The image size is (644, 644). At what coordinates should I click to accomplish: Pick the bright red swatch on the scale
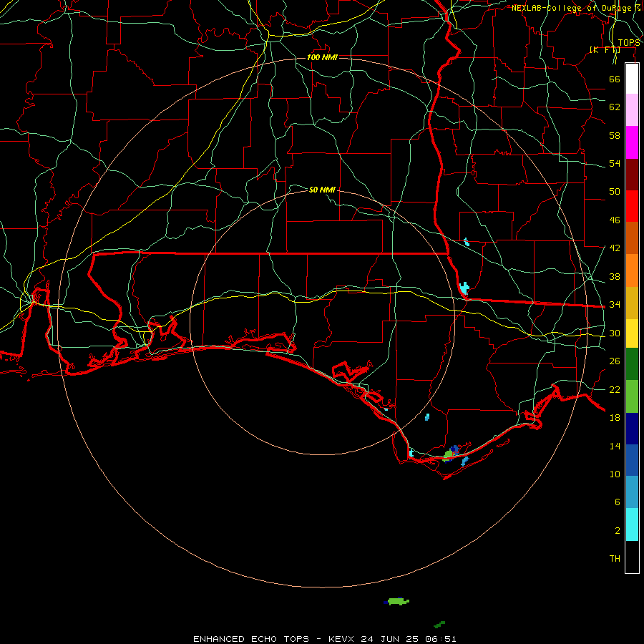(632, 206)
